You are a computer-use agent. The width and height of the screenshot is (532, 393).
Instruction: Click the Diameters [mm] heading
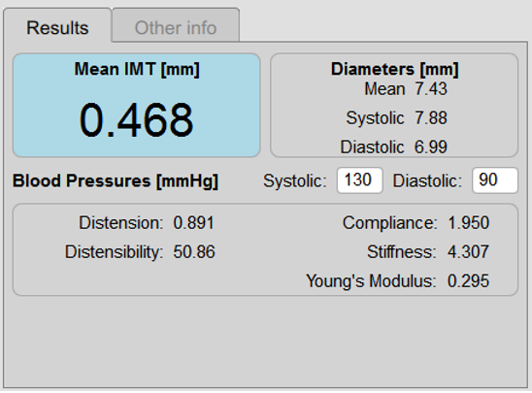point(394,69)
